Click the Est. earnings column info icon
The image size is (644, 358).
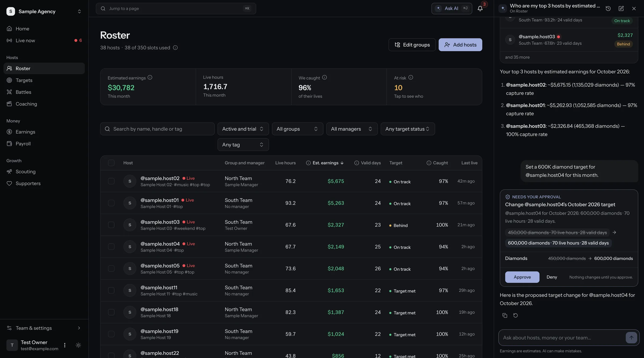(x=308, y=163)
